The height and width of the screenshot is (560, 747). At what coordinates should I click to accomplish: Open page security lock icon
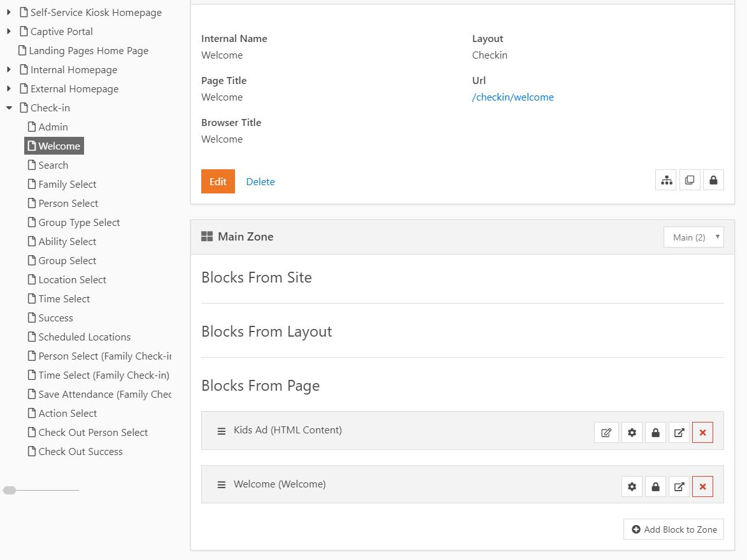point(713,180)
